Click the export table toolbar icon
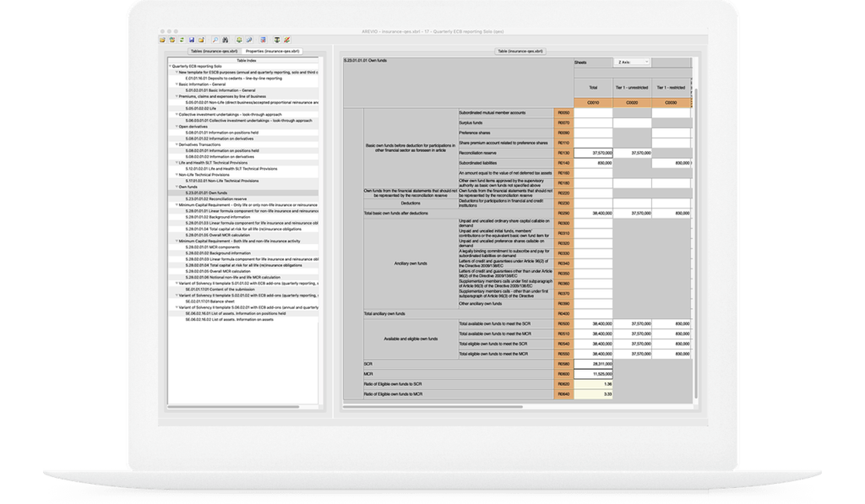 click(262, 40)
